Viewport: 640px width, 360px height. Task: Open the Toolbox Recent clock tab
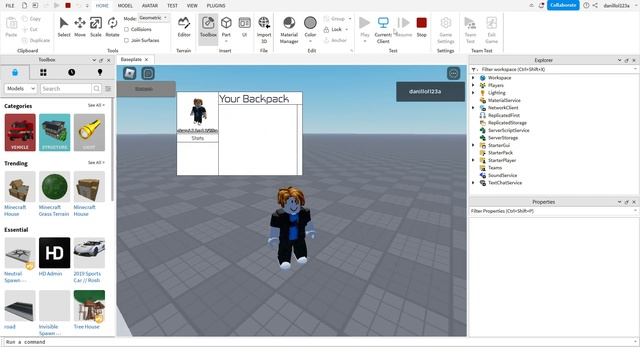[71, 72]
